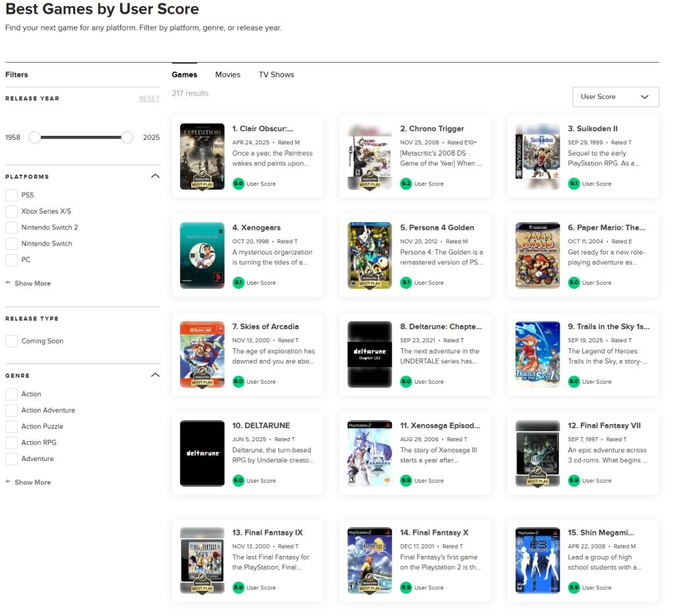
Task: Enable the Nintendo Switch 2 filter checkbox
Action: tap(12, 228)
